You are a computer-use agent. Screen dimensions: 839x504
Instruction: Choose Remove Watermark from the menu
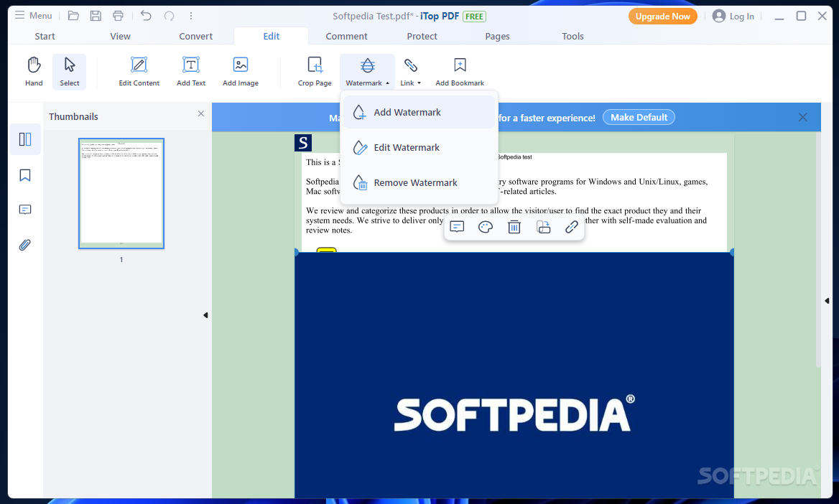pos(419,183)
